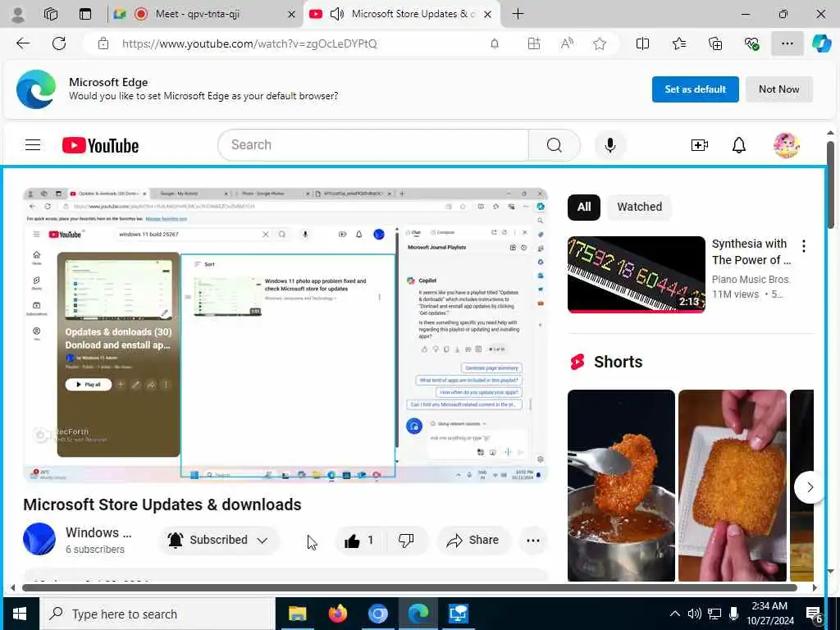Show next Shorts with arrow button

809,487
